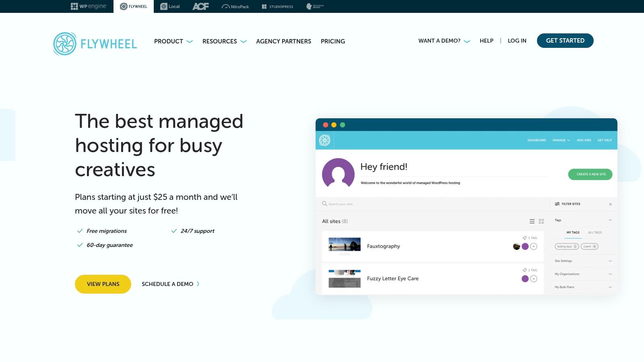Image resolution: width=644 pixels, height=362 pixels.
Task: Open the WP Engine brand link
Action: [x=89, y=6]
